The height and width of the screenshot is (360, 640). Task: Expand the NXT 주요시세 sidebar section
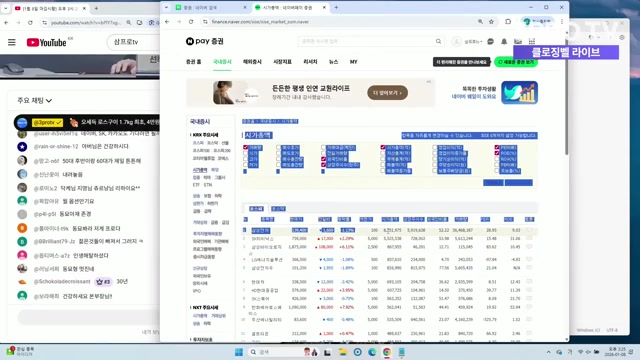205,307
